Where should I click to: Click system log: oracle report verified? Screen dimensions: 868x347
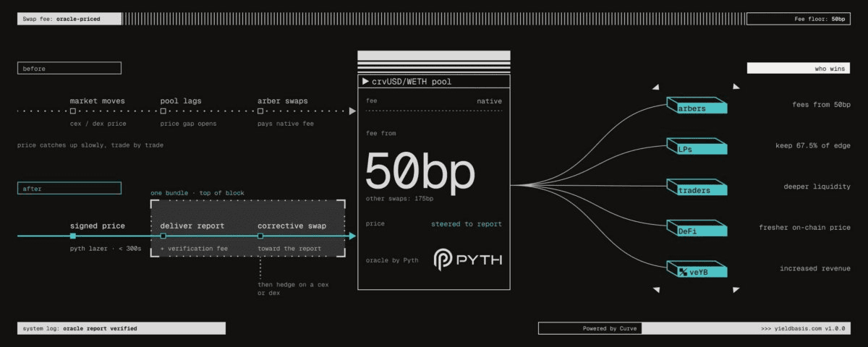tap(122, 328)
